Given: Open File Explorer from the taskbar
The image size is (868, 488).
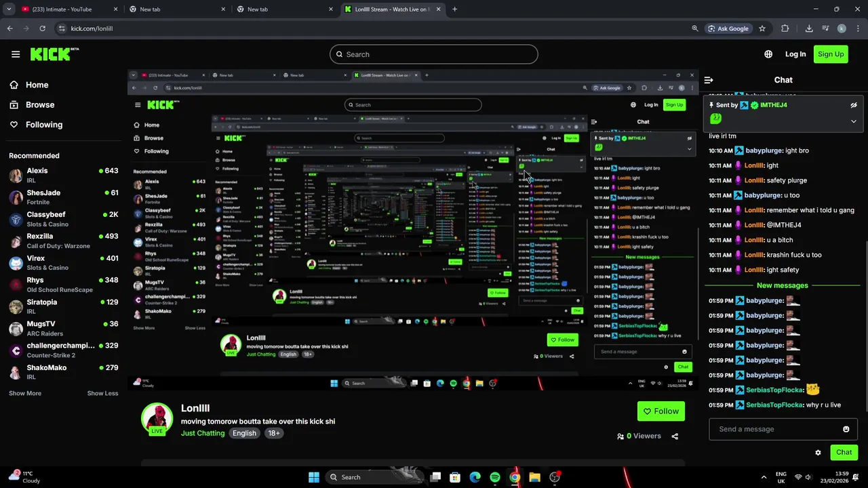Looking at the screenshot, I should click(534, 477).
